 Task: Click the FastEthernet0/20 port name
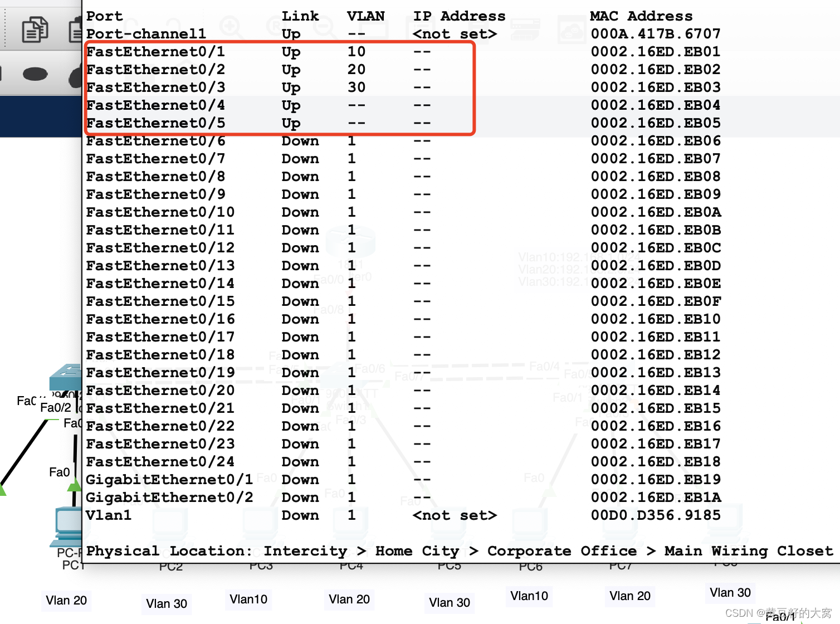pyautogui.click(x=160, y=391)
